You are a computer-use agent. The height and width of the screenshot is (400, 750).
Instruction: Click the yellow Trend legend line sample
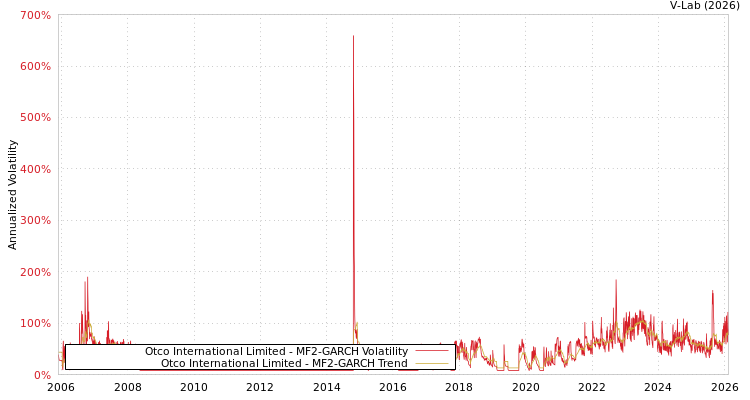432,363
